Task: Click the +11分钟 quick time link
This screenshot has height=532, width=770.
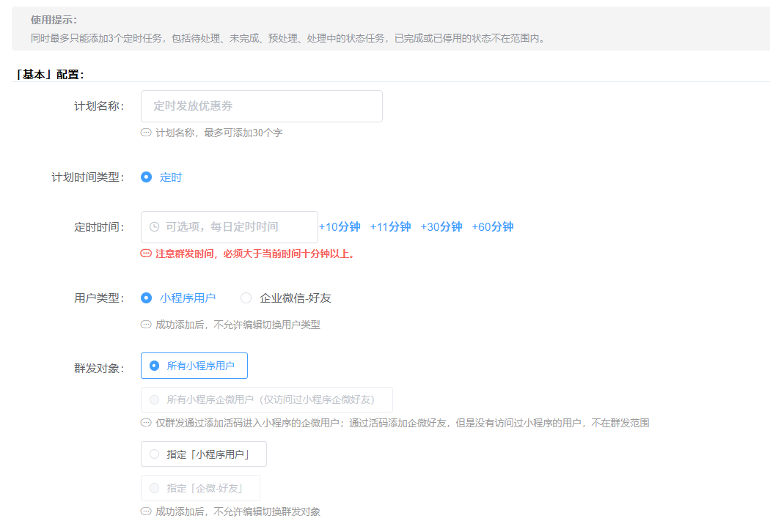Action: [x=390, y=227]
